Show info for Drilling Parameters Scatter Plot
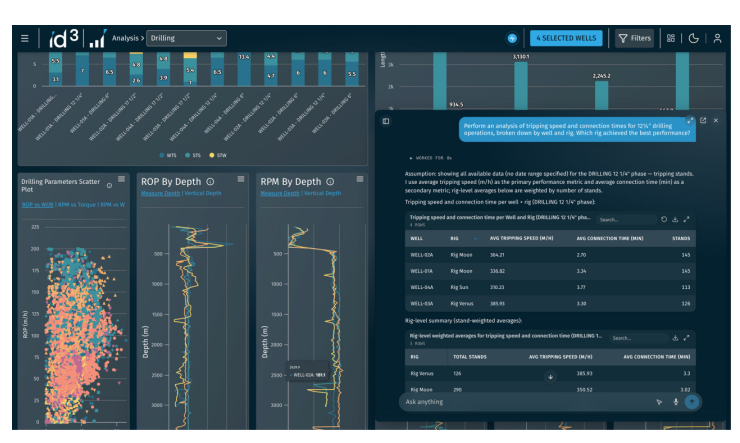Image resolution: width=740 pixels, height=443 pixels. point(109,185)
